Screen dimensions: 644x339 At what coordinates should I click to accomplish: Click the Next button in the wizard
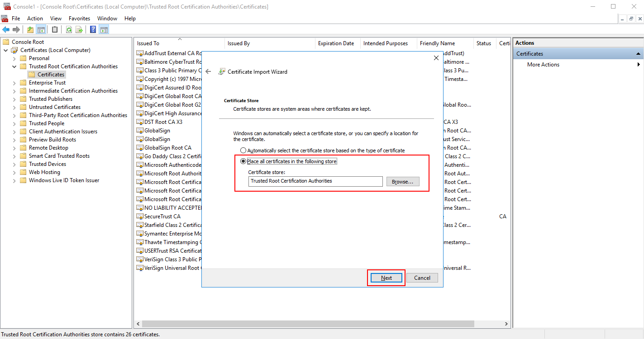[x=386, y=277]
